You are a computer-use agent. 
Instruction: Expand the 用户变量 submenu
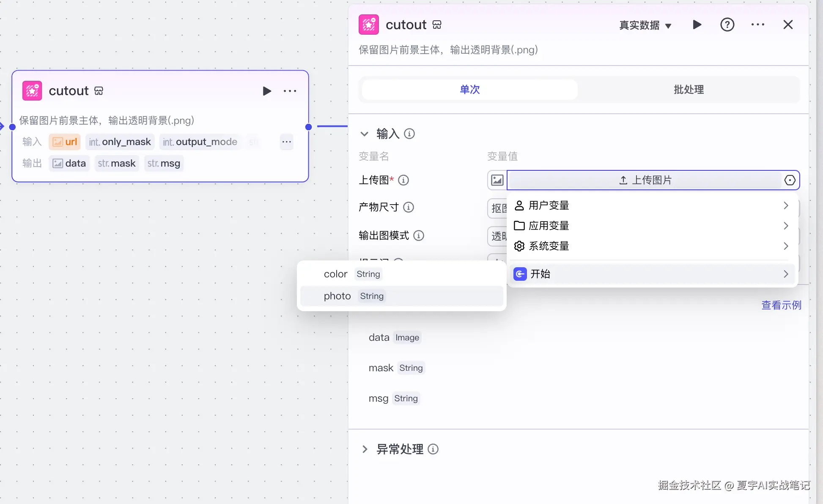point(652,205)
